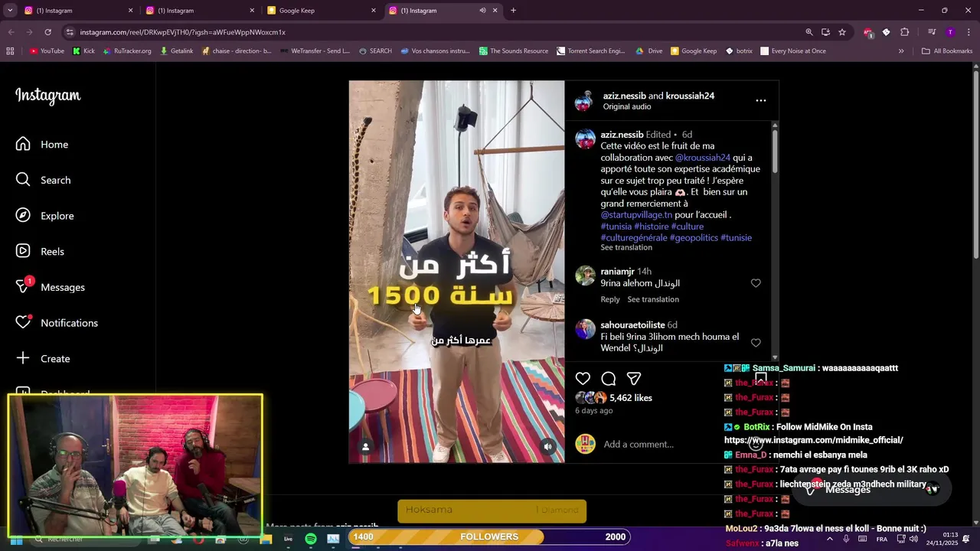
Task: Open the bookmarks bar apps grid
Action: pyautogui.click(x=10, y=51)
